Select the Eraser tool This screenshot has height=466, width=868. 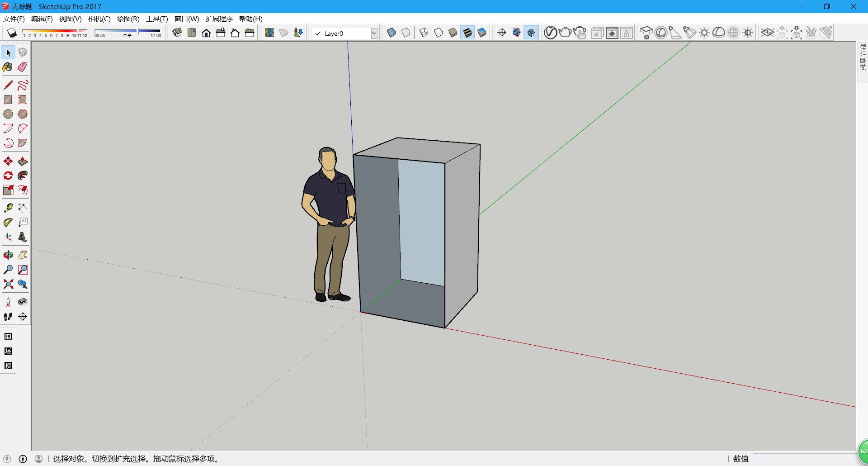click(x=22, y=67)
